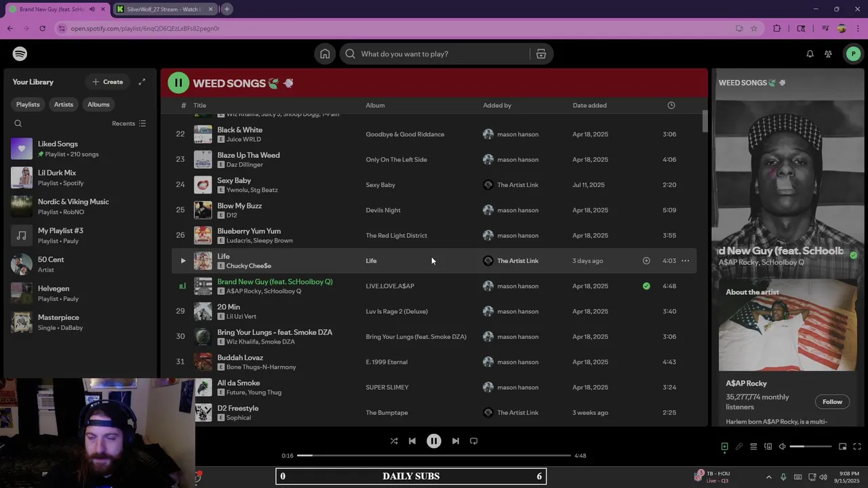Viewport: 868px width, 488px height.
Task: Click the green check on Brand New Guy row
Action: tap(646, 286)
